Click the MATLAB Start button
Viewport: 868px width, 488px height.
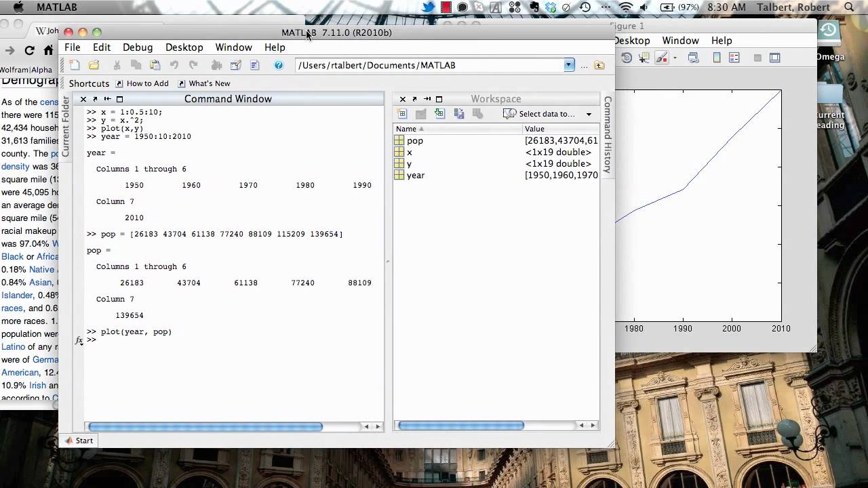[x=79, y=441]
